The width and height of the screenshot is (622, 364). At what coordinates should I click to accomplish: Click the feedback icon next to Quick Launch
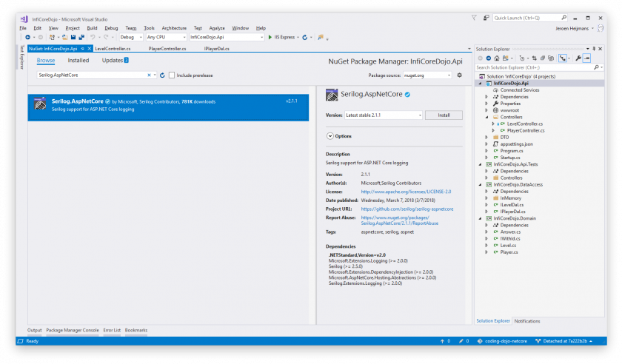pyautogui.click(x=486, y=18)
